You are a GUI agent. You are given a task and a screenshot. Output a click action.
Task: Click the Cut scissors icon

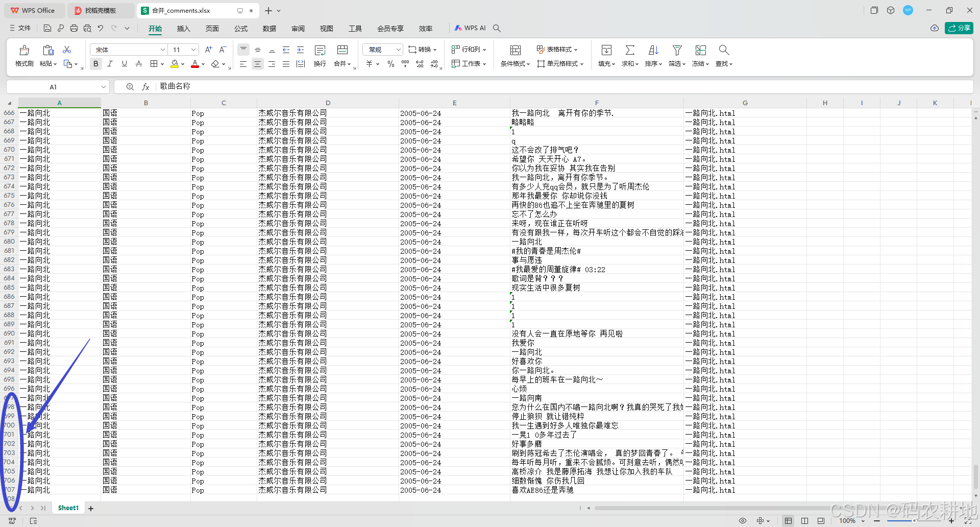click(x=67, y=50)
